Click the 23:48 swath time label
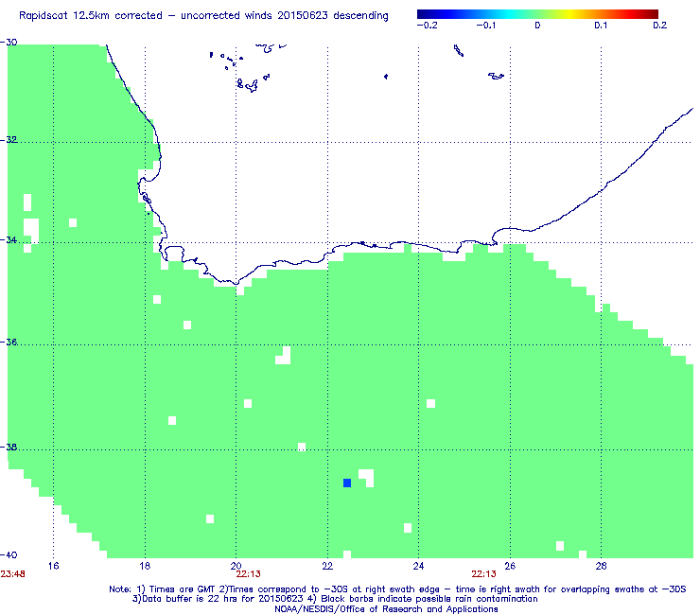700x615 pixels. click(x=12, y=574)
